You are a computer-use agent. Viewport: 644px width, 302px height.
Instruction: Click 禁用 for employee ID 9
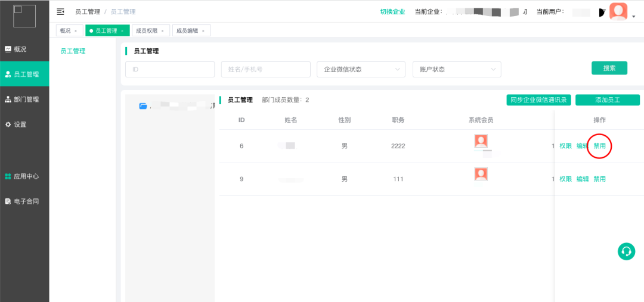click(x=600, y=179)
